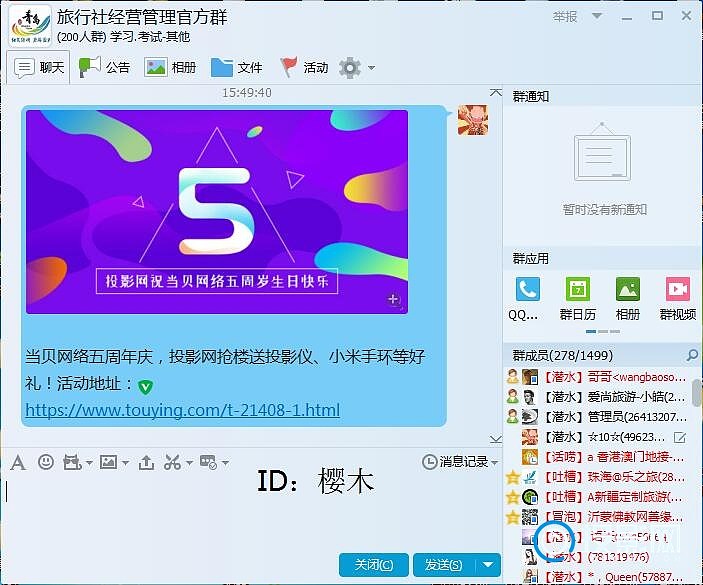This screenshot has width=703, height=585.
Task: Click the scissors screenshot tool
Action: [172, 462]
